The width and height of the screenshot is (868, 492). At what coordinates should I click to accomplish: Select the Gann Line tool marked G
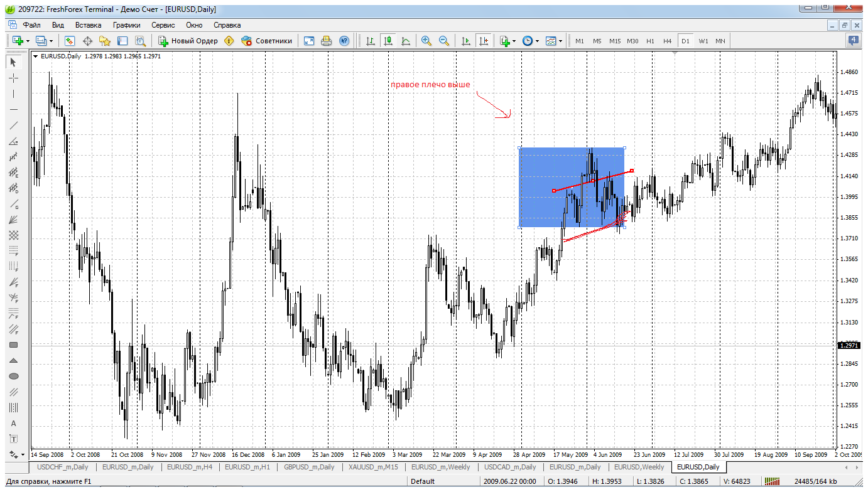(14, 203)
